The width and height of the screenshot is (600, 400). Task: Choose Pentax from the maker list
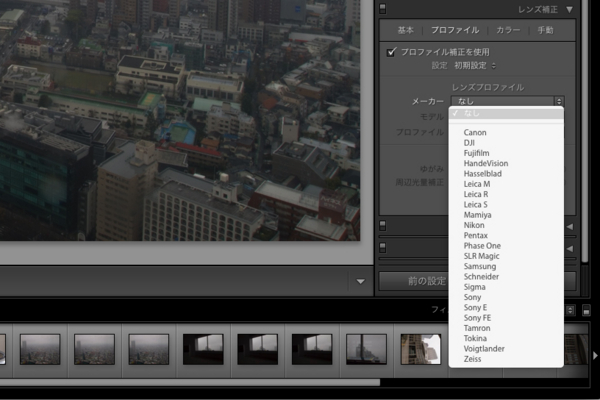click(x=506, y=235)
